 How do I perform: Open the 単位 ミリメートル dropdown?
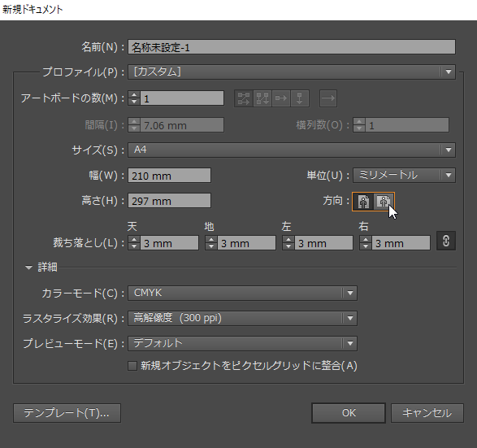pyautogui.click(x=404, y=176)
